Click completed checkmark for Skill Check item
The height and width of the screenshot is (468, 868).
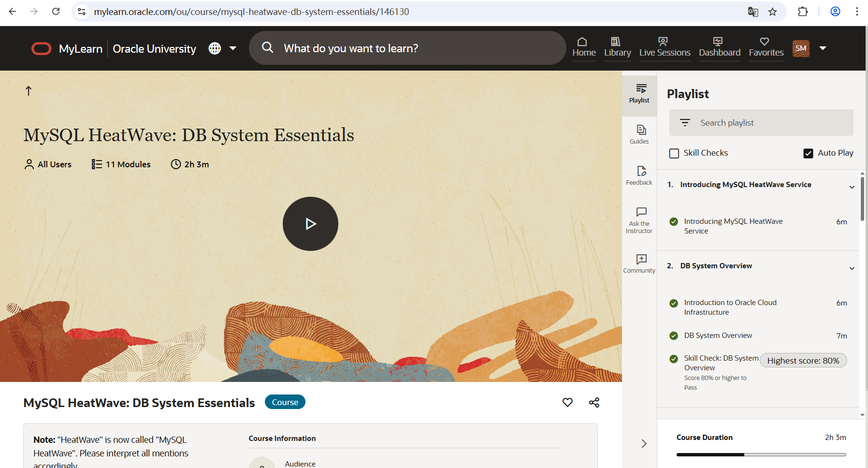(674, 359)
